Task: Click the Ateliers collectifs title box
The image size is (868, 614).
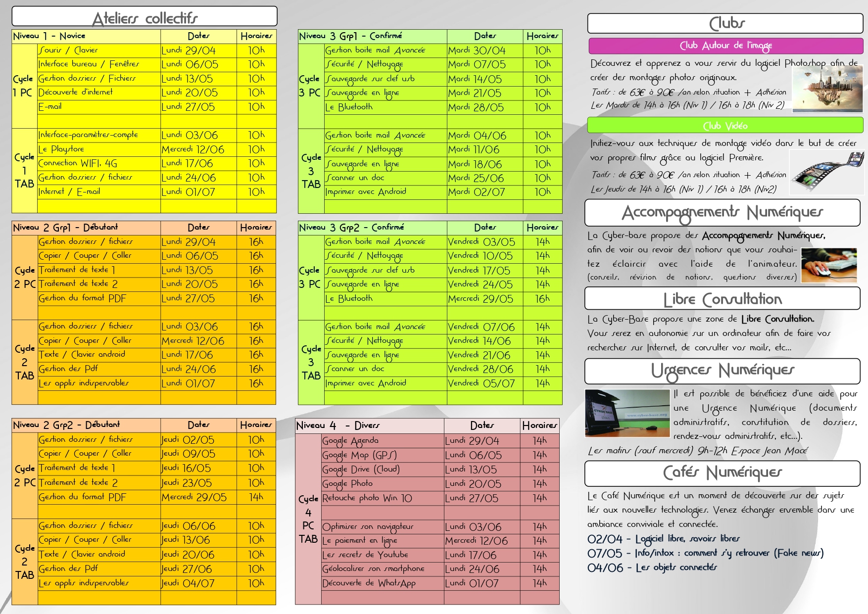Action: [x=145, y=16]
